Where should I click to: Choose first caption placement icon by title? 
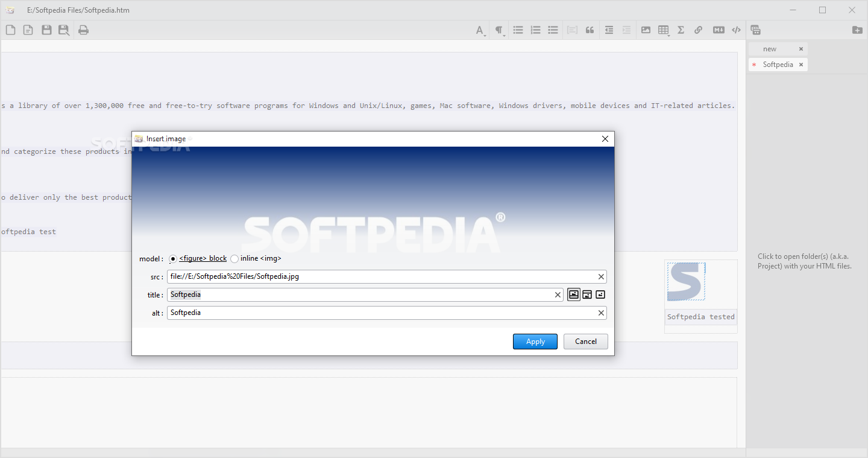574,294
